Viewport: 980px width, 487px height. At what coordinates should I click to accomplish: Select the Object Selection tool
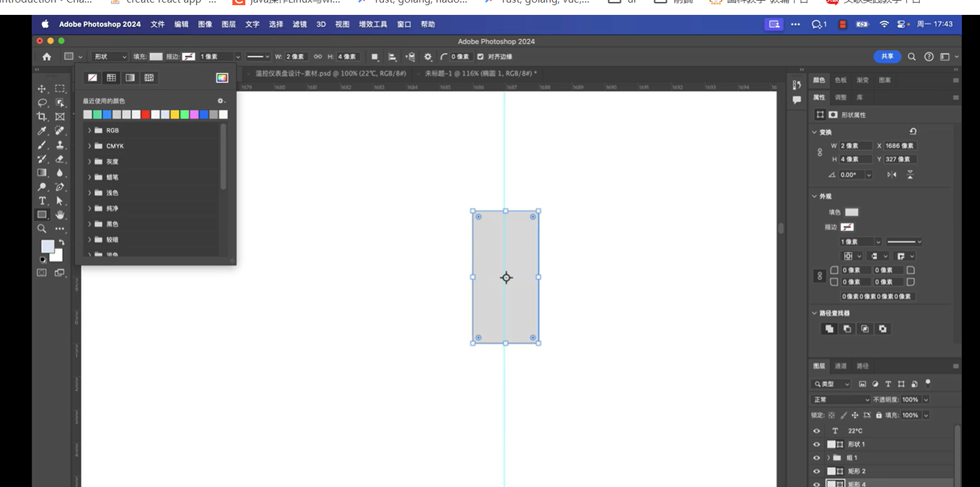(x=60, y=103)
